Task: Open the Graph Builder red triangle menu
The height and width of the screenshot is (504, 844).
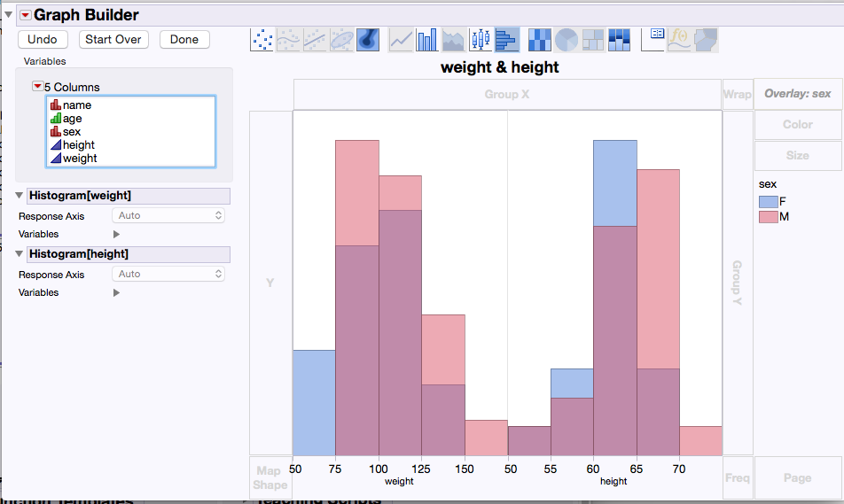Action: (x=26, y=15)
